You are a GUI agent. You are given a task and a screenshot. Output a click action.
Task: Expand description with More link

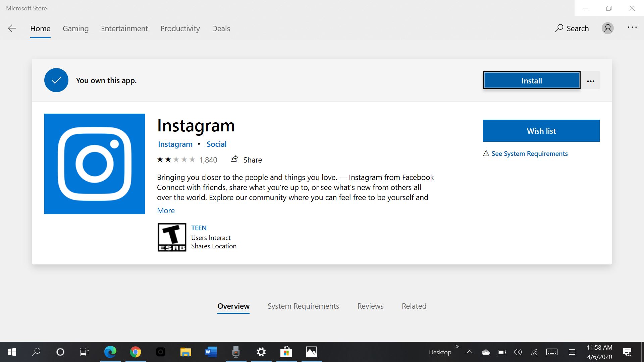click(166, 210)
